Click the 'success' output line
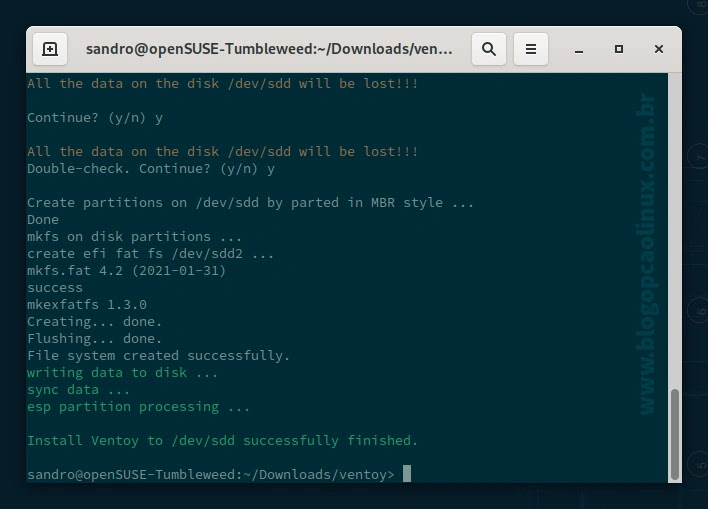Screen dimensions: 708x509 tap(55, 288)
